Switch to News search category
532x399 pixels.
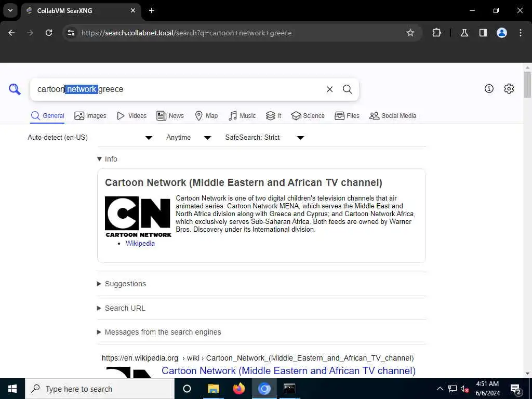point(170,116)
